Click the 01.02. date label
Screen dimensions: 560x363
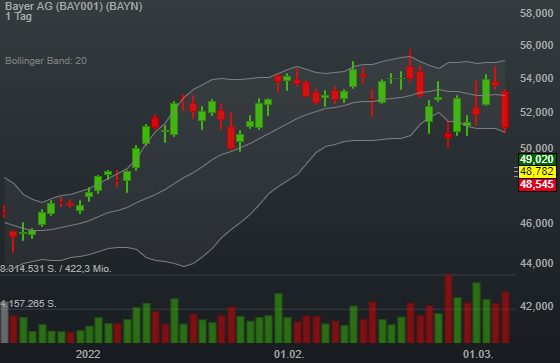(289, 354)
